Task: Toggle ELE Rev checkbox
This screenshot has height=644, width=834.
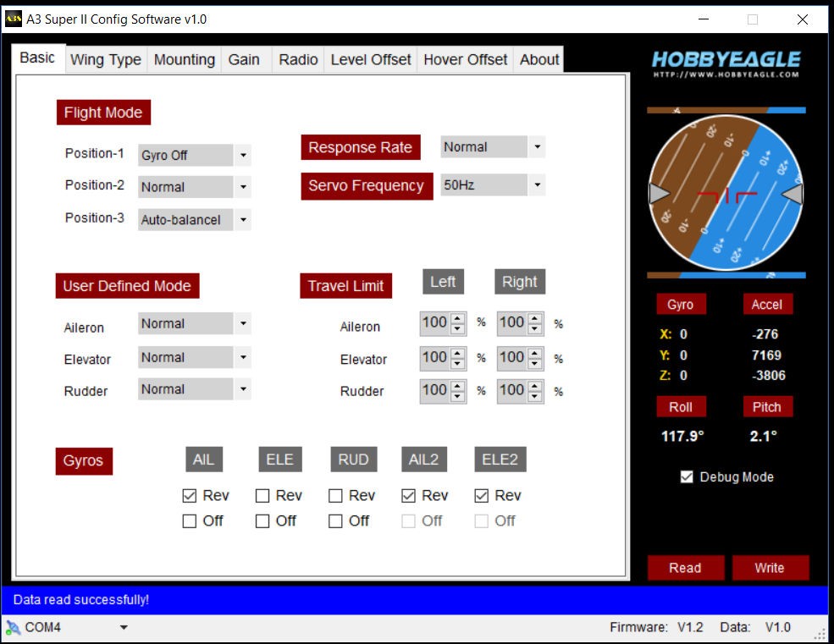Action: [x=262, y=496]
